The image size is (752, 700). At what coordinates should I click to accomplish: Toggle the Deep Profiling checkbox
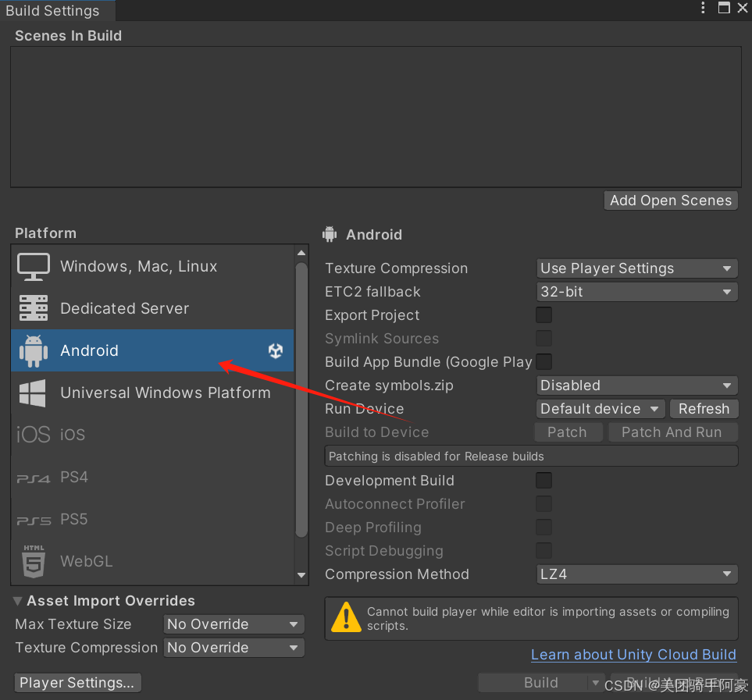point(544,527)
